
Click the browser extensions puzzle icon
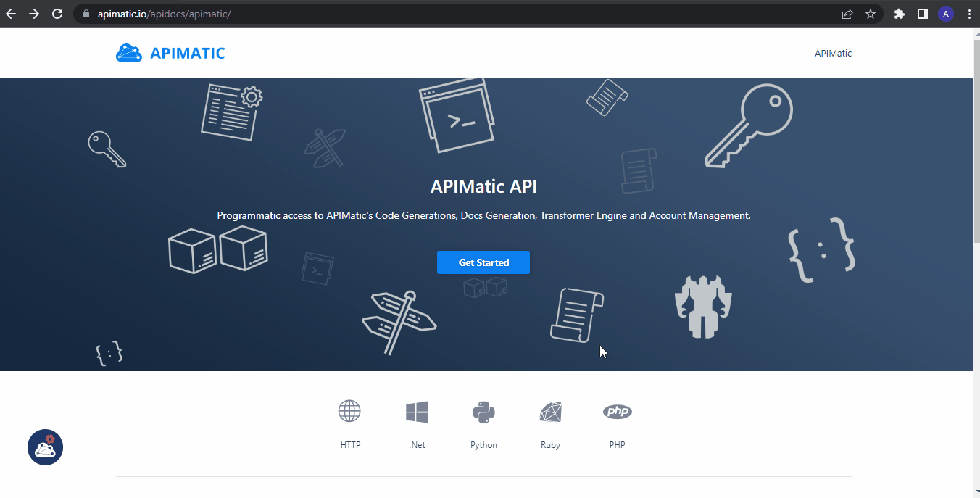pyautogui.click(x=899, y=13)
